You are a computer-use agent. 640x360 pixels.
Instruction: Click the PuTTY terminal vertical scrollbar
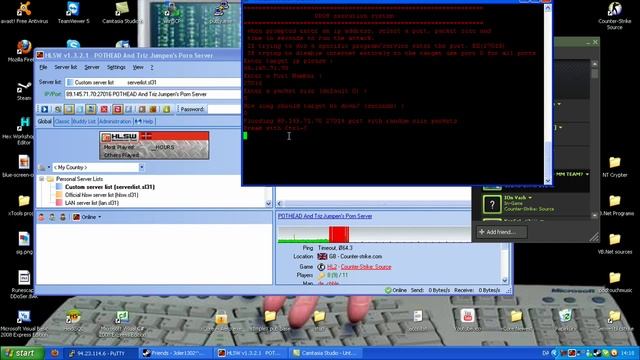point(548,94)
